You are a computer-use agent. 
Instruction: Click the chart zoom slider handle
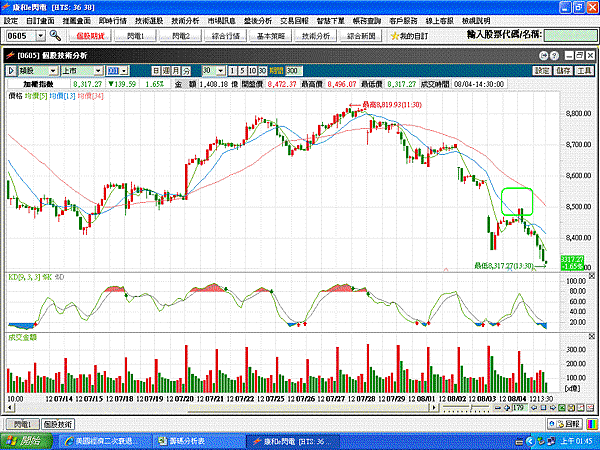[x=471, y=408]
